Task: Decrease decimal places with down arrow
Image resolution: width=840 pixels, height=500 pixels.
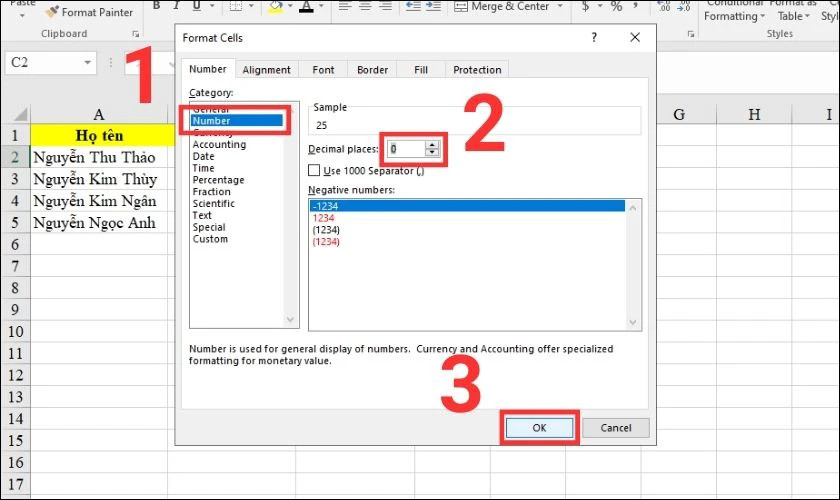Action: 432,153
